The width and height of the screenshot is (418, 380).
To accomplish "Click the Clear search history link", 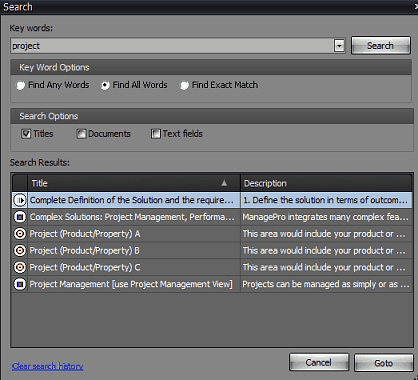I will point(47,366).
